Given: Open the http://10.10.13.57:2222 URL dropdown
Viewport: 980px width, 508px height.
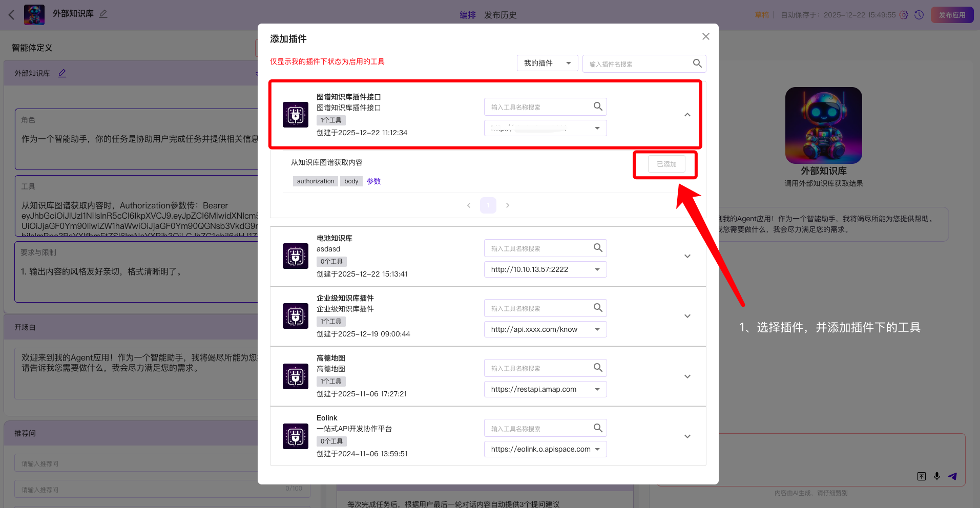Looking at the screenshot, I should click(597, 269).
